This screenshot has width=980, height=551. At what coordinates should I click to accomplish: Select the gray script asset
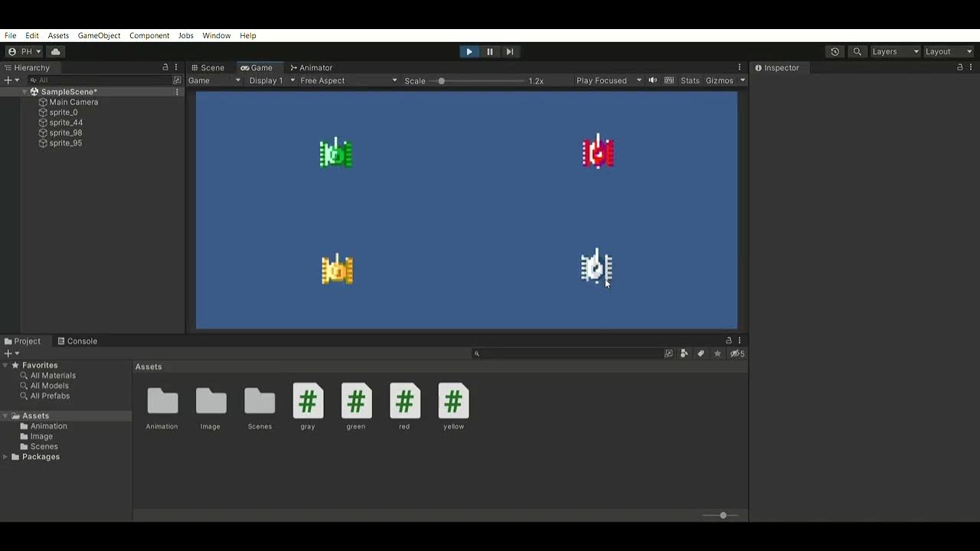coord(308,407)
